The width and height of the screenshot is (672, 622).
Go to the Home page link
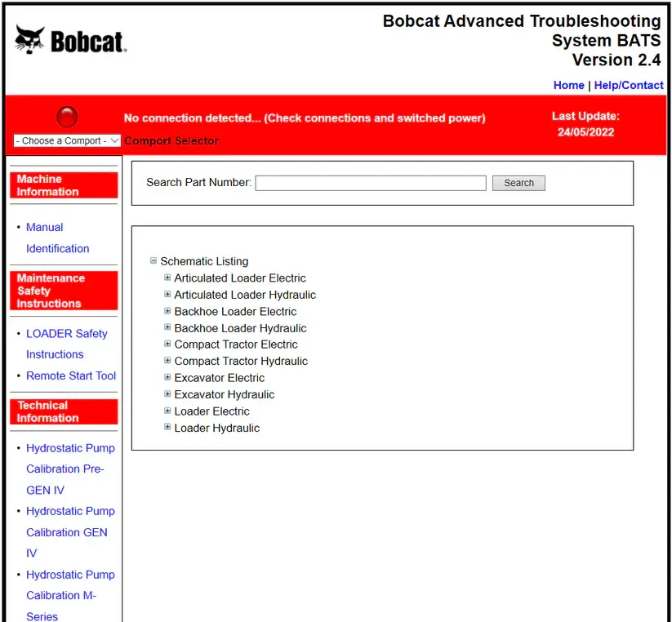click(568, 85)
